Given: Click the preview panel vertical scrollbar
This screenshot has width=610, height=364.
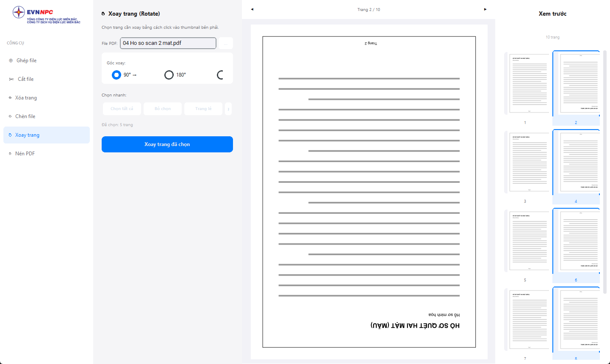Looking at the screenshot, I should (605, 173).
